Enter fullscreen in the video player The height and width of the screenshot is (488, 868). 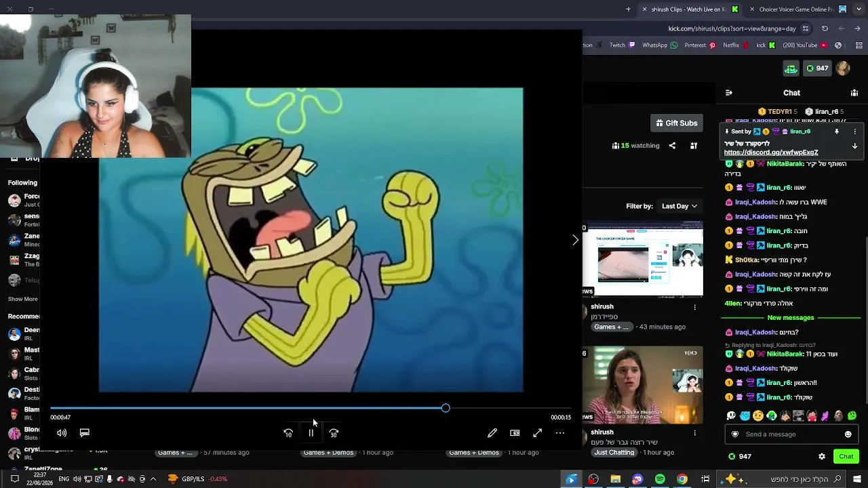point(537,433)
